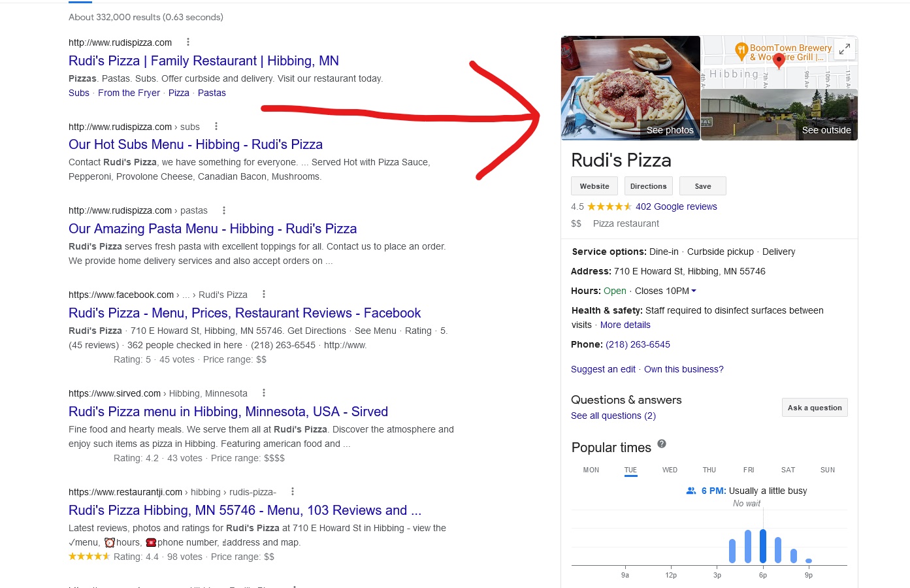Open Rudi's Pizza Facebook result title
910x588 pixels.
[244, 313]
